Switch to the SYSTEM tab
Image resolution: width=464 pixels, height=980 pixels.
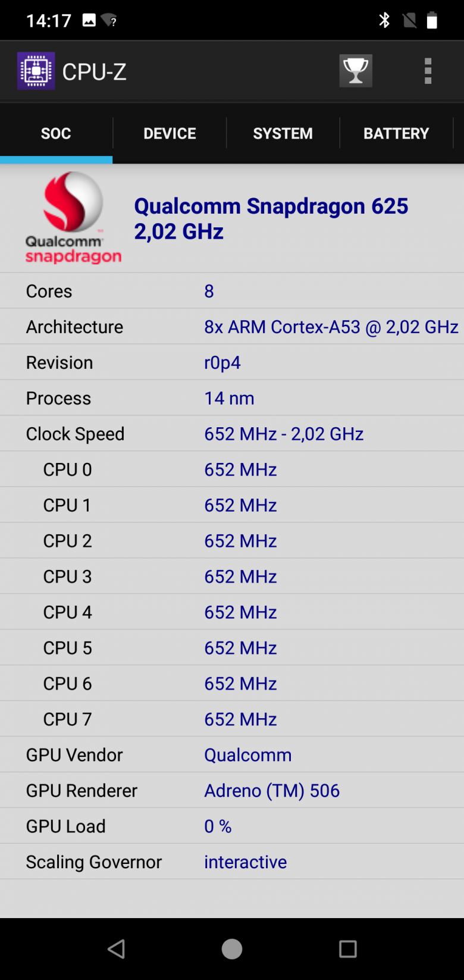point(283,133)
